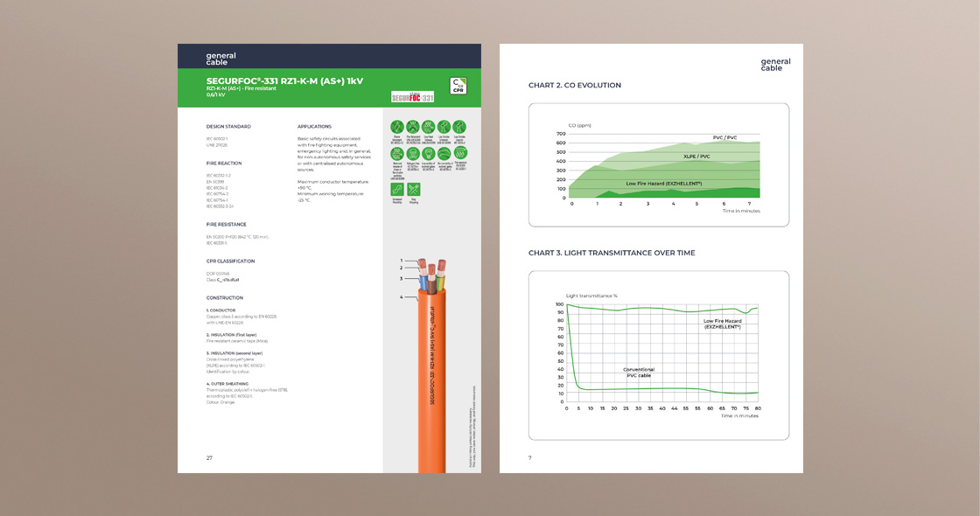This screenshot has height=516, width=980.
Task: Click the general cable logo on charts page
Action: (775, 65)
